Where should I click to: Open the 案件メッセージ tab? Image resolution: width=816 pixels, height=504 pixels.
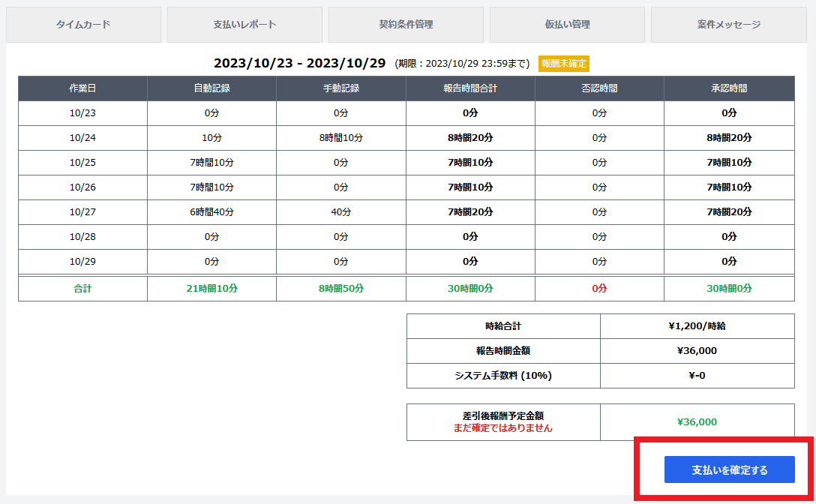[728, 25]
